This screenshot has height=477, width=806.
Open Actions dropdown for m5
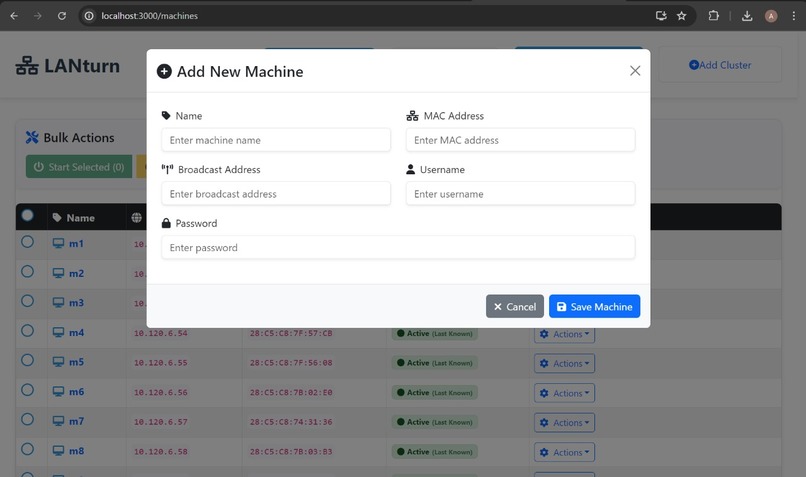point(564,363)
